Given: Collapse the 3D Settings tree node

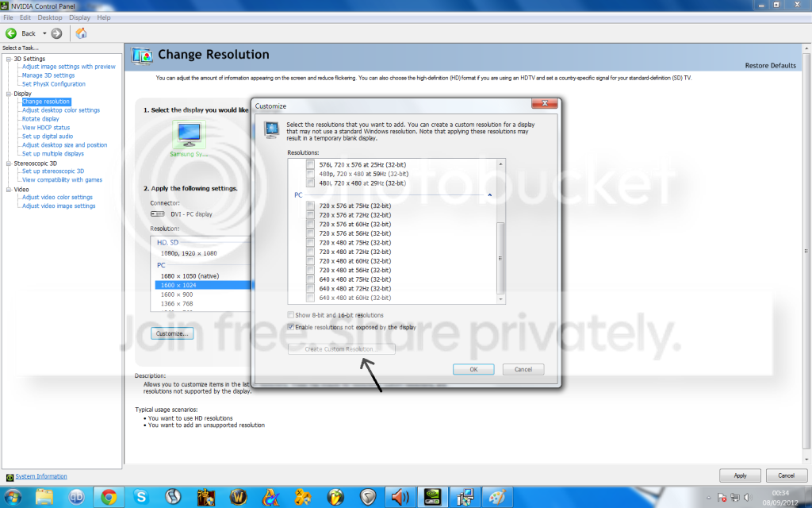Looking at the screenshot, I should coord(9,59).
